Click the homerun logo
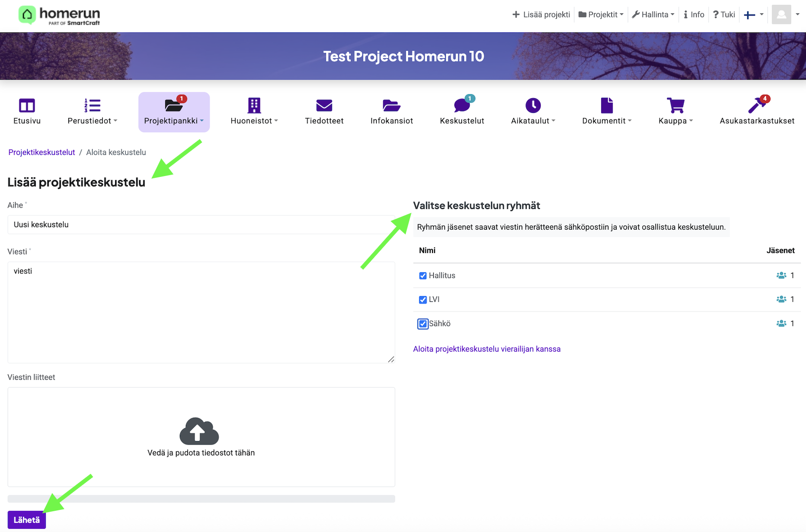 (60, 16)
